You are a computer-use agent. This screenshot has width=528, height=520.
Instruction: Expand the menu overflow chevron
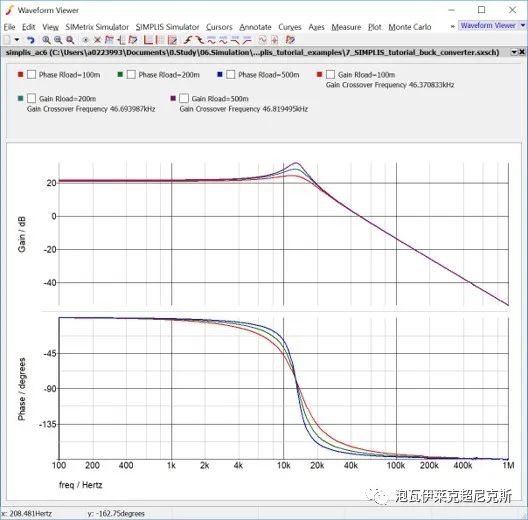pyautogui.click(x=453, y=26)
